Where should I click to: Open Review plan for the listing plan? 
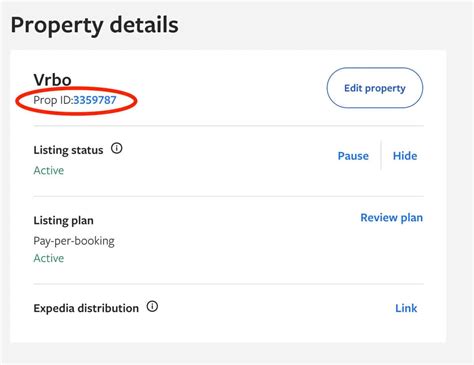tap(392, 218)
